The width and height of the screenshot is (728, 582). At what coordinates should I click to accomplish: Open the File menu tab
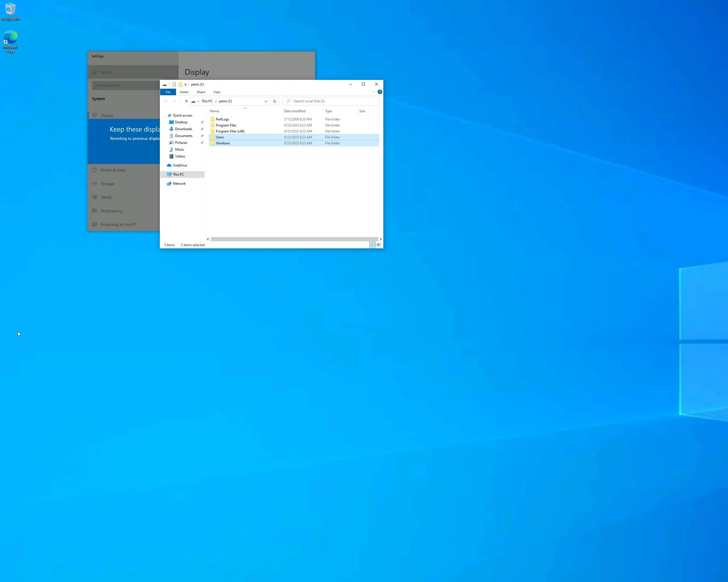click(168, 92)
